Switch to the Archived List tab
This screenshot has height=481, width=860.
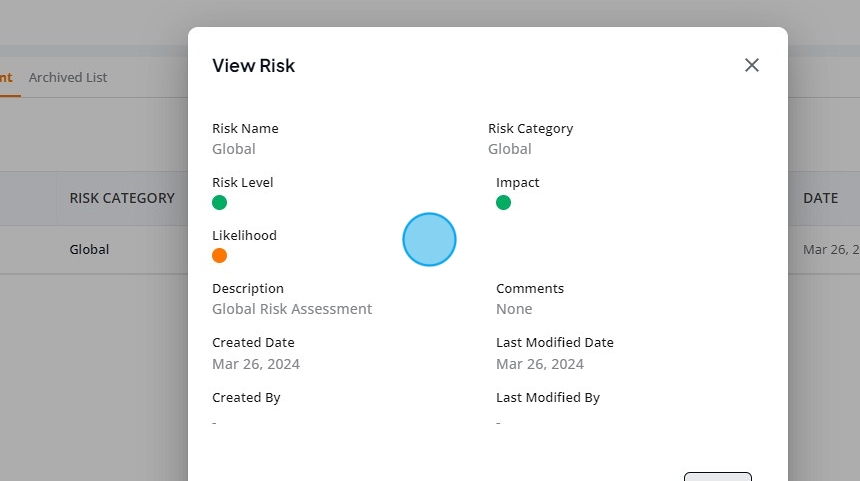[x=68, y=77]
